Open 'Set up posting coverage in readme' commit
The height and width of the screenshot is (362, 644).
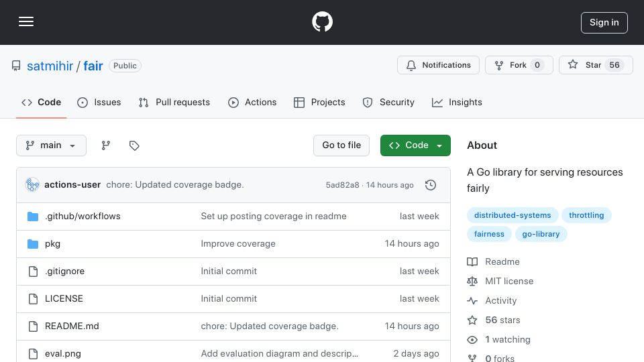pyautogui.click(x=274, y=217)
